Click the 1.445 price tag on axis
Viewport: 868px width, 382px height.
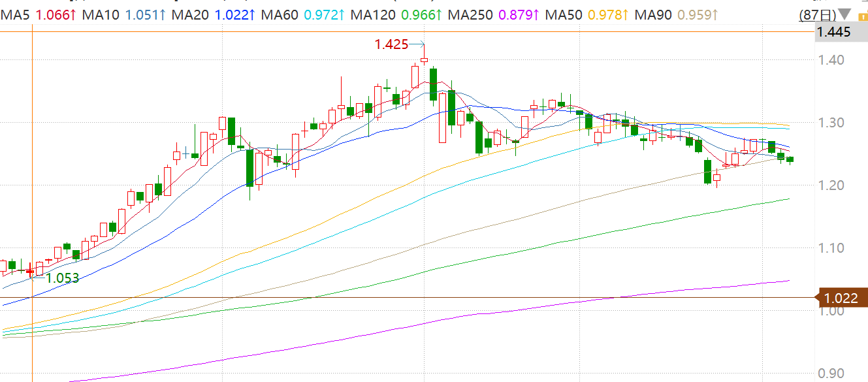pyautogui.click(x=833, y=31)
